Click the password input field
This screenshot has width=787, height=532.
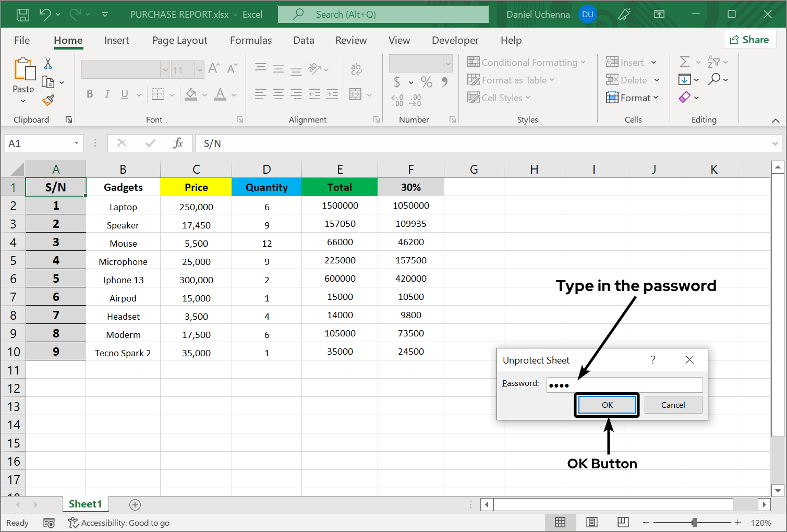(x=624, y=384)
